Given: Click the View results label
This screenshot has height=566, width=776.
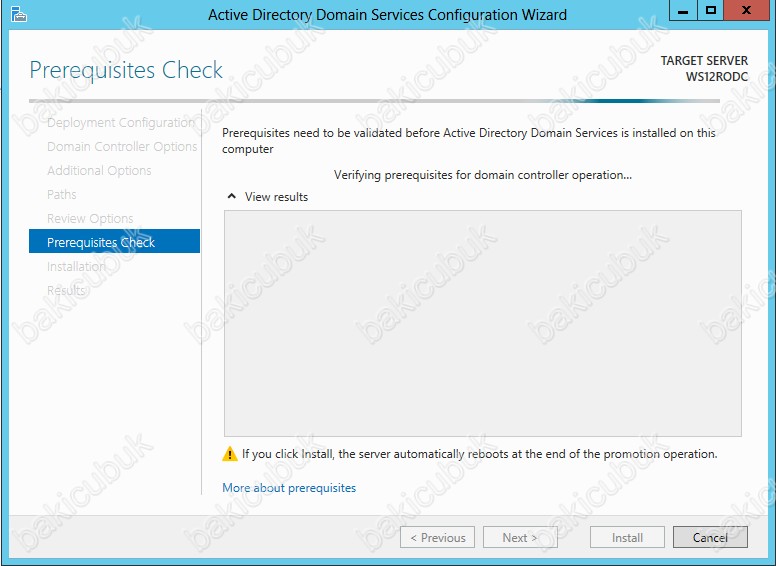Looking at the screenshot, I should [276, 197].
